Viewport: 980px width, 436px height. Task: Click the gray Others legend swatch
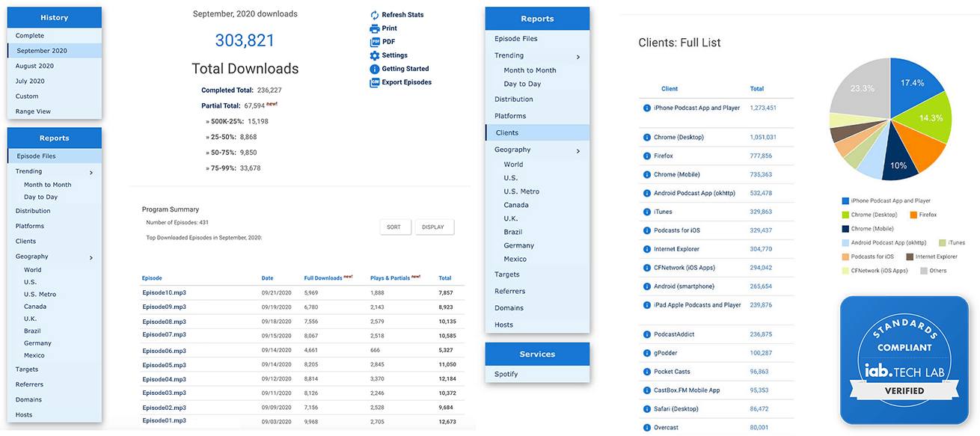(924, 271)
